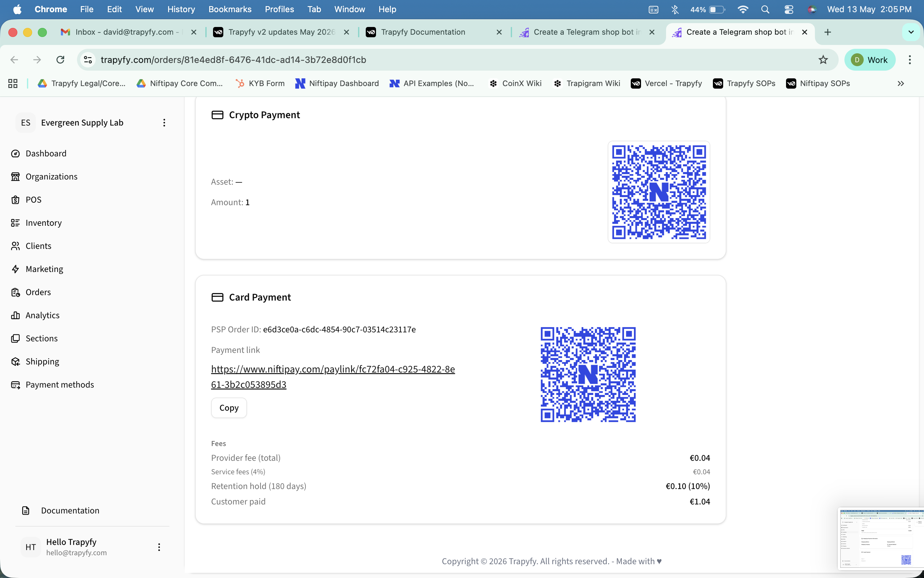Open the Chrome three-dot menu

coord(910,60)
